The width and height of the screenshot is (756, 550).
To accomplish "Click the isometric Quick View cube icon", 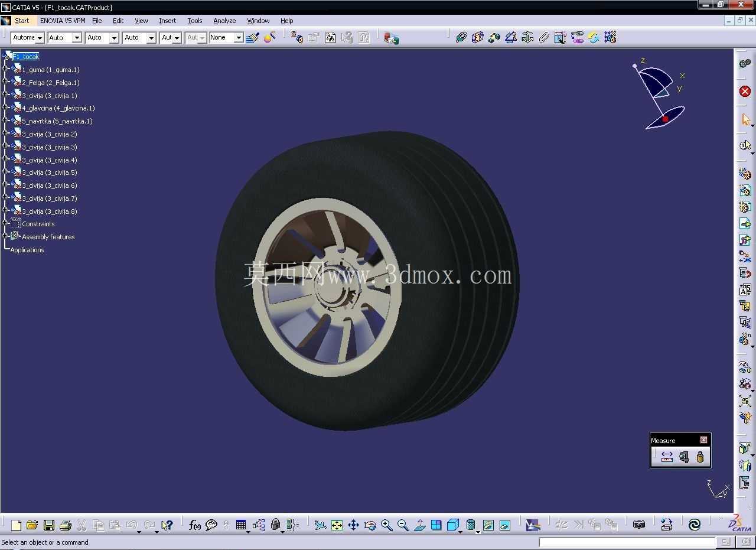I will coord(453,525).
